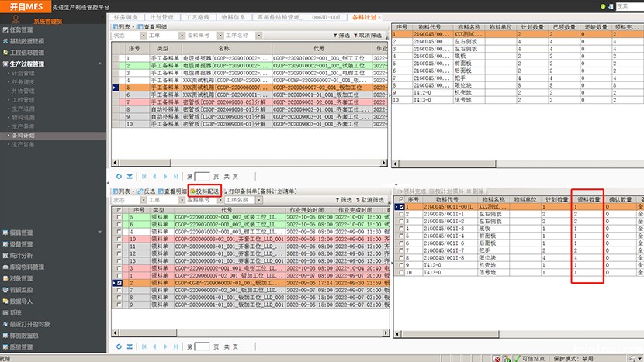Viewport: 644px width, 362px height.
Task: Open 任务调度 under 生产过程管理
Action: point(23,81)
